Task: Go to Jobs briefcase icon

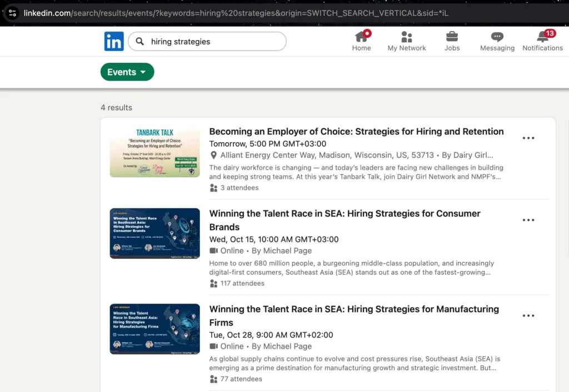Action: (x=452, y=37)
